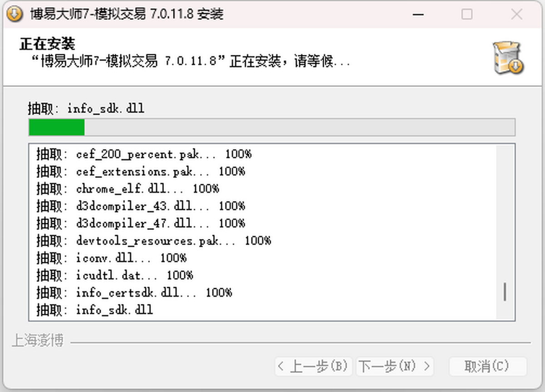This screenshot has height=392, width=545.
Task: Close the installer window
Action: click(516, 15)
